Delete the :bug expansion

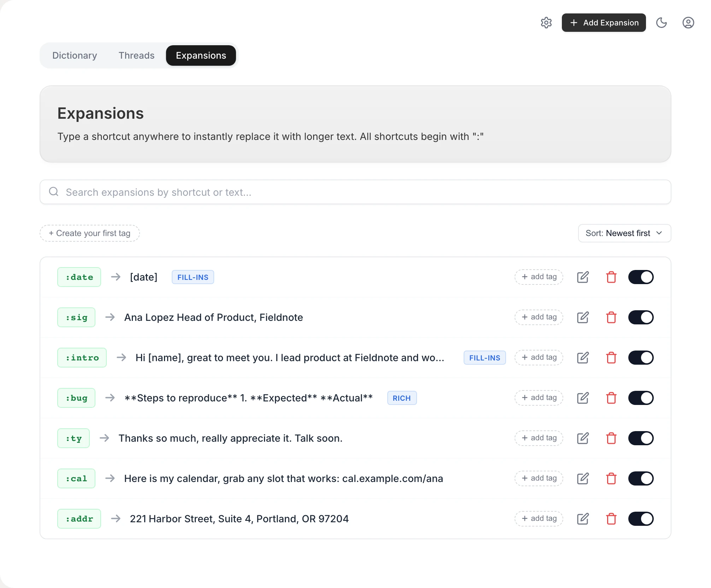pos(611,398)
